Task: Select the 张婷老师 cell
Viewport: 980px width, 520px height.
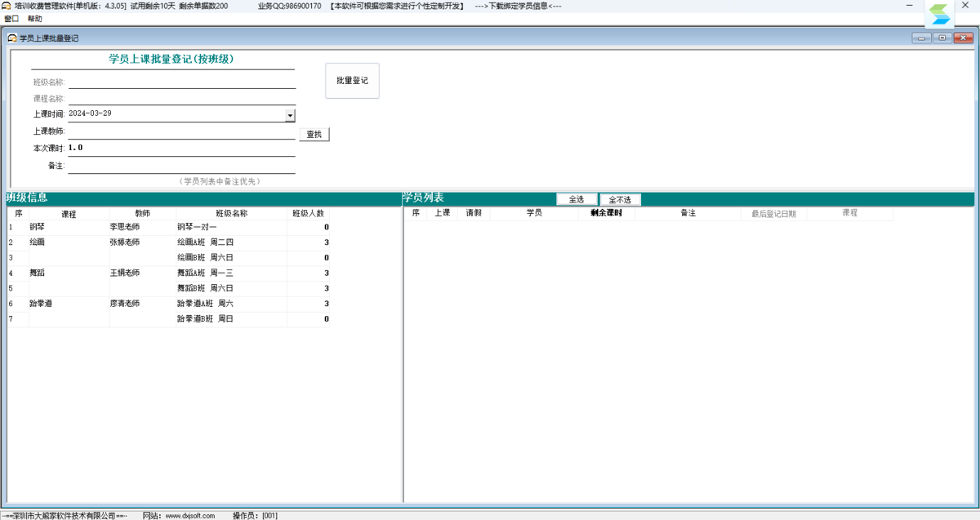Action: [142, 242]
